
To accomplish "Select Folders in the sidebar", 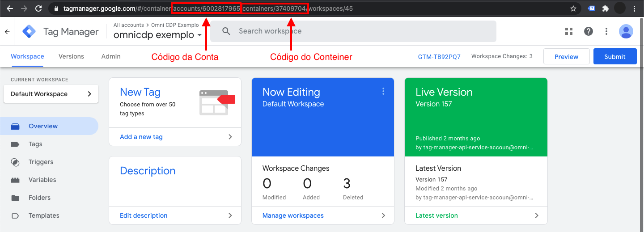I will [49, 198].
